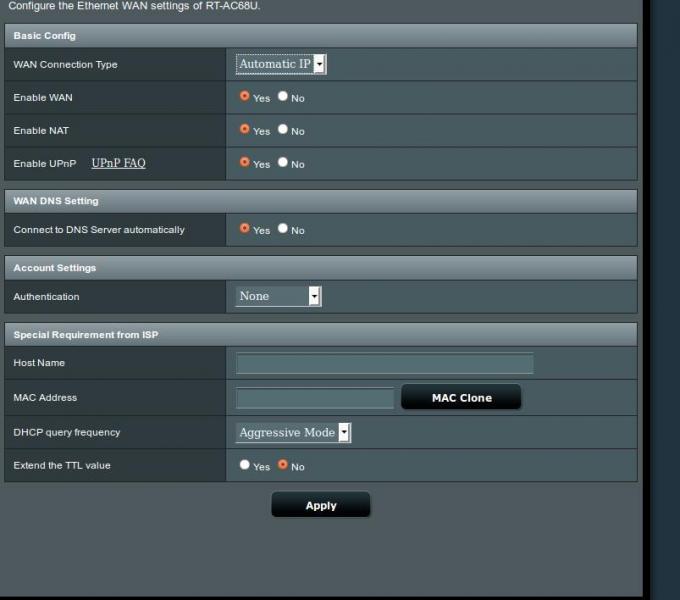Open the UPnP FAQ link
Image resolution: width=680 pixels, height=600 pixels.
118,163
